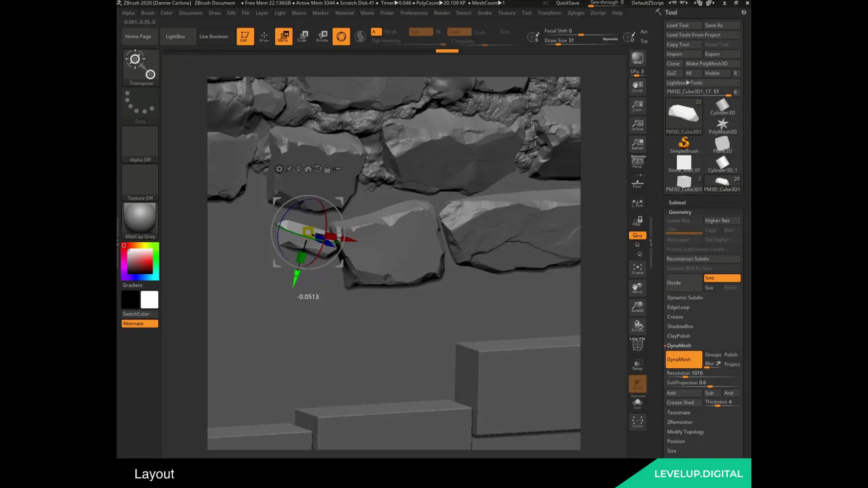
Task: Toggle Smt smoothing on DynaMesh
Action: (x=722, y=278)
